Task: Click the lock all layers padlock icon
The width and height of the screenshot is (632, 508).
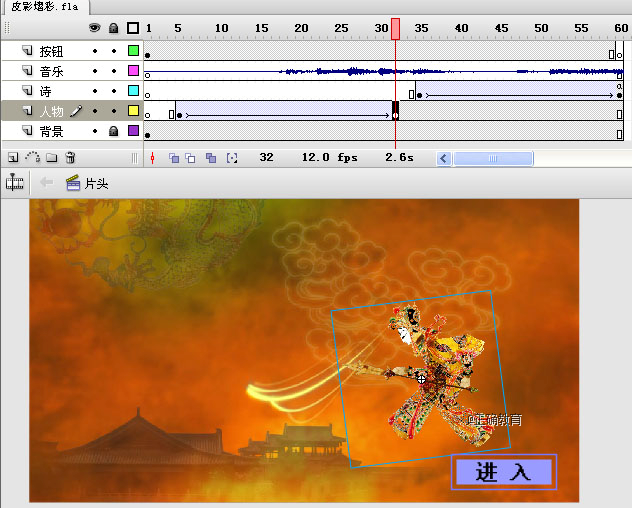Action: [x=114, y=28]
